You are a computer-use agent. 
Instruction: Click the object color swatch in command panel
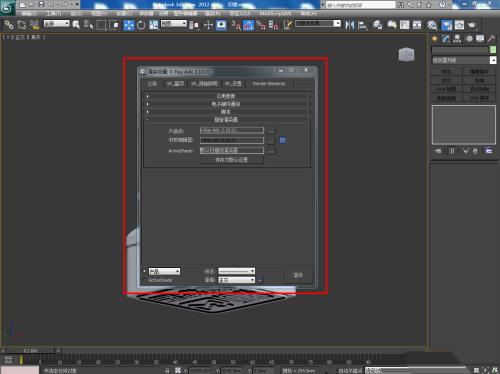pyautogui.click(x=493, y=50)
